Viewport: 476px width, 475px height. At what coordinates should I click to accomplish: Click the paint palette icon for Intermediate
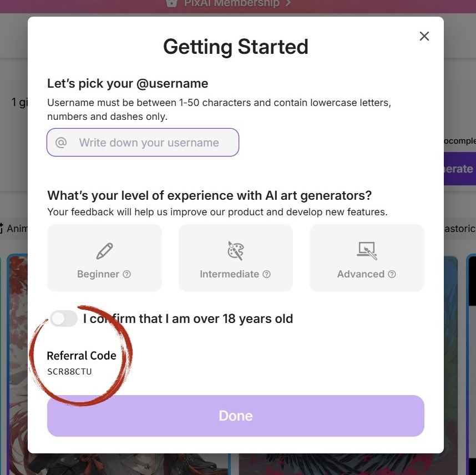[x=236, y=251]
